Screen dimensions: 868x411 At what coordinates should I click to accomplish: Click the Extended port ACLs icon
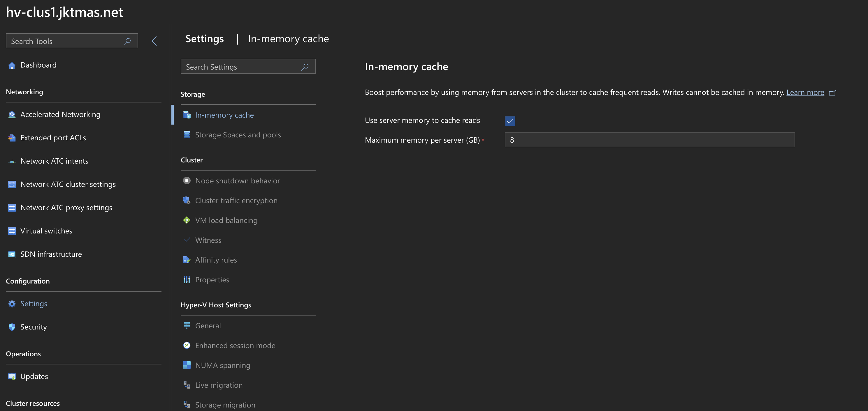click(12, 138)
